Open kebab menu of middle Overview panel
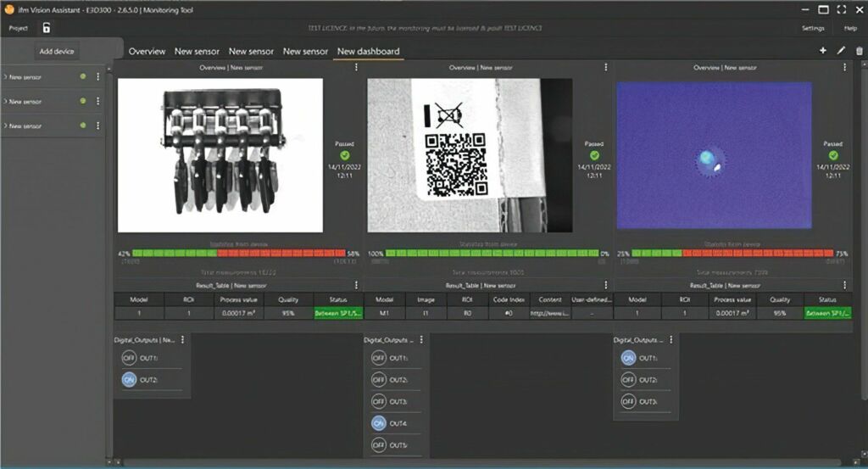 [x=605, y=67]
